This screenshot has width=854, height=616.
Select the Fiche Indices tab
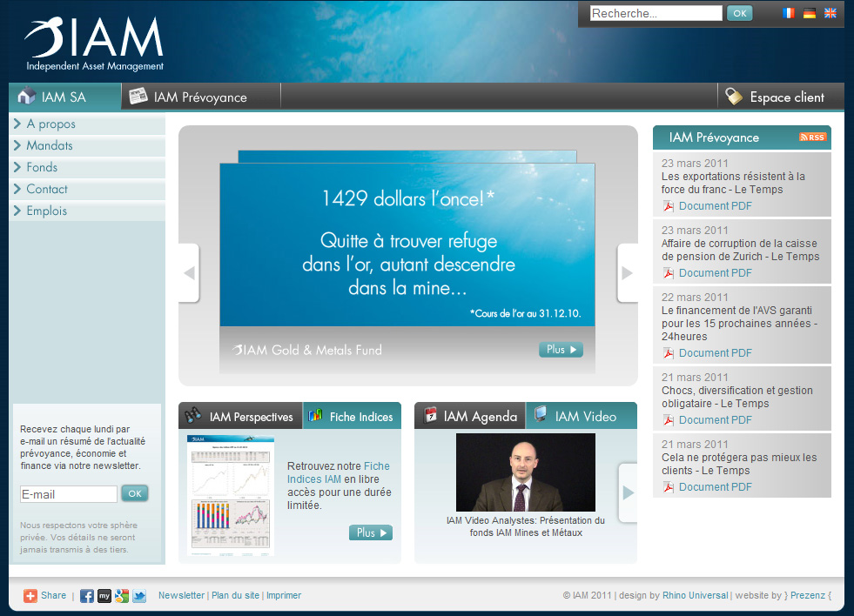(x=352, y=416)
